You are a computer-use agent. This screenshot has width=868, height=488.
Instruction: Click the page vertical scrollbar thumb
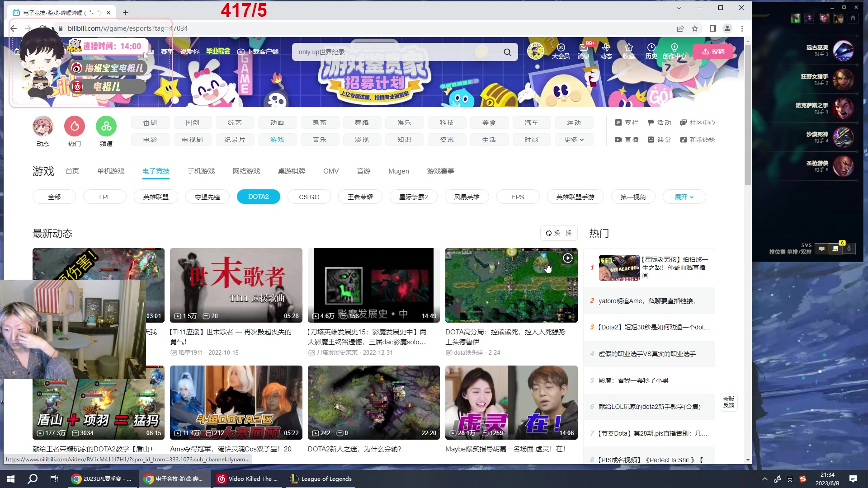click(748, 114)
